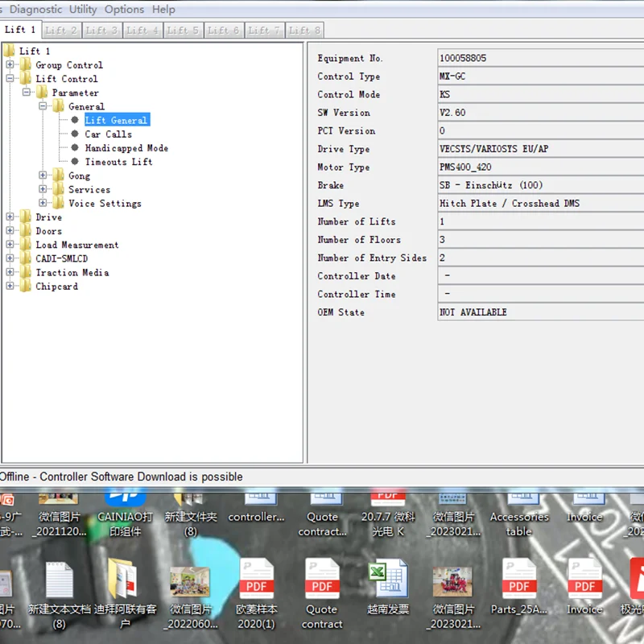644x644 pixels.
Task: Select the Traction Media folder icon
Action: click(26, 273)
